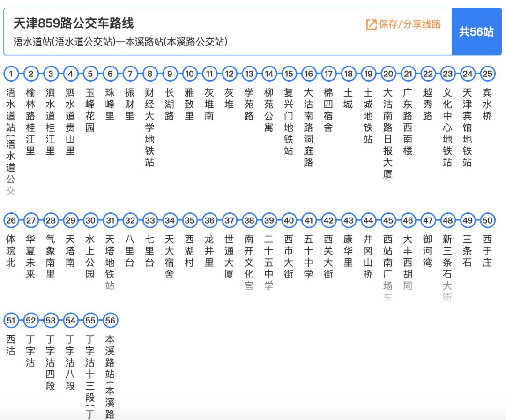The width and height of the screenshot is (506, 420).
Task: Select stop marker number 51
Action: coord(11,321)
